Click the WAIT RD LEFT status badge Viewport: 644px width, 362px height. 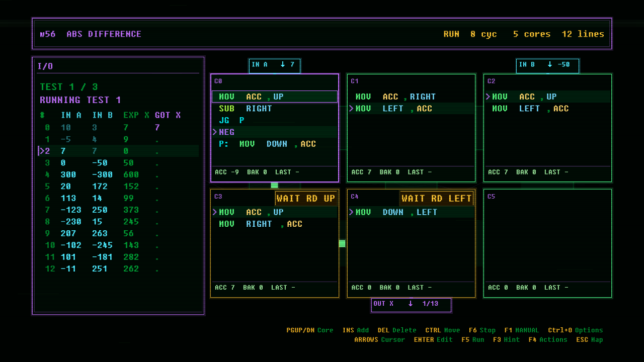click(x=437, y=199)
